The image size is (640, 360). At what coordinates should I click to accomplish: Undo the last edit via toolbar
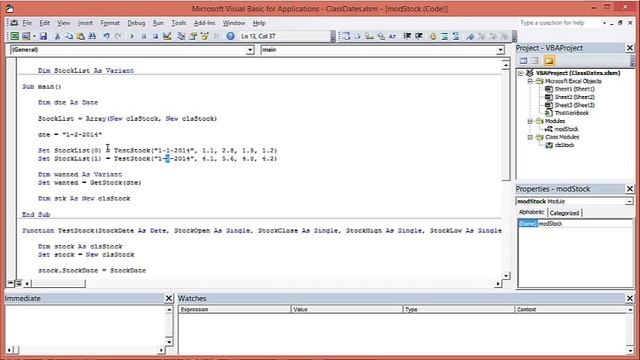(x=106, y=36)
